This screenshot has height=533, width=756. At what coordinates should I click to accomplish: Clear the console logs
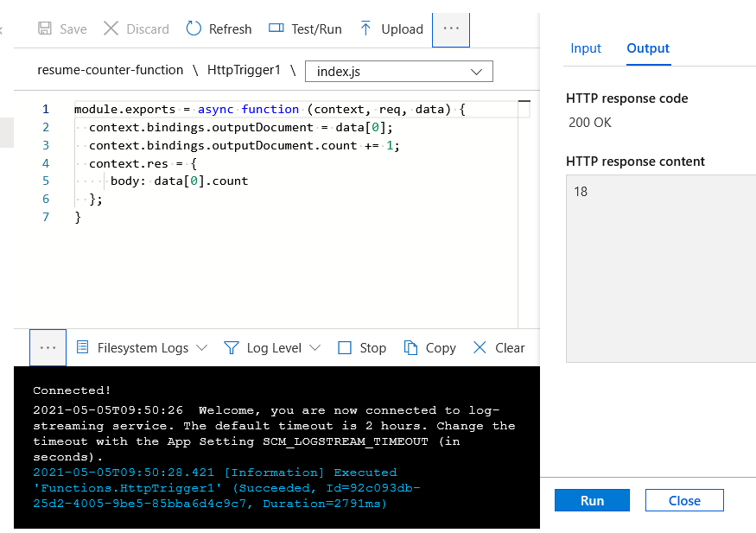tap(498, 347)
